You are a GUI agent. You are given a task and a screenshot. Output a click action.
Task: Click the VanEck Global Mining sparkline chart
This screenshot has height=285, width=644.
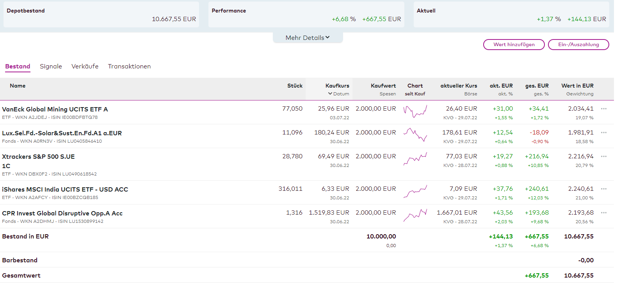pos(415,111)
